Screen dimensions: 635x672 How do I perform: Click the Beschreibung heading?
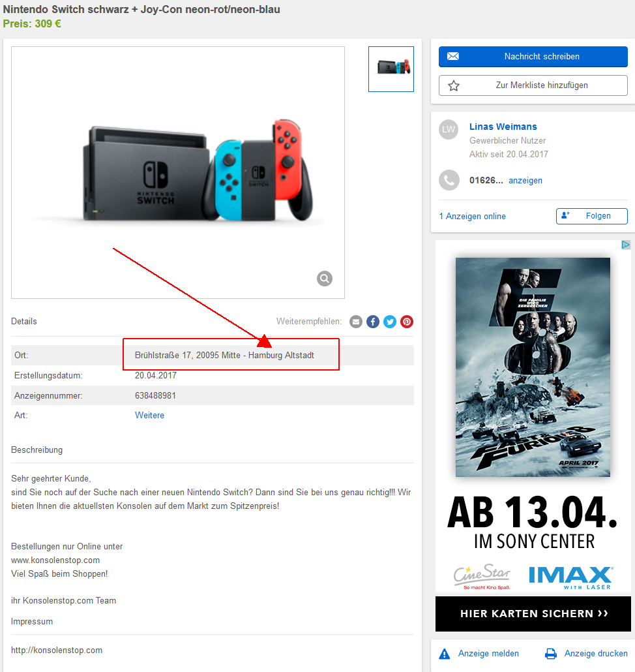pos(37,450)
